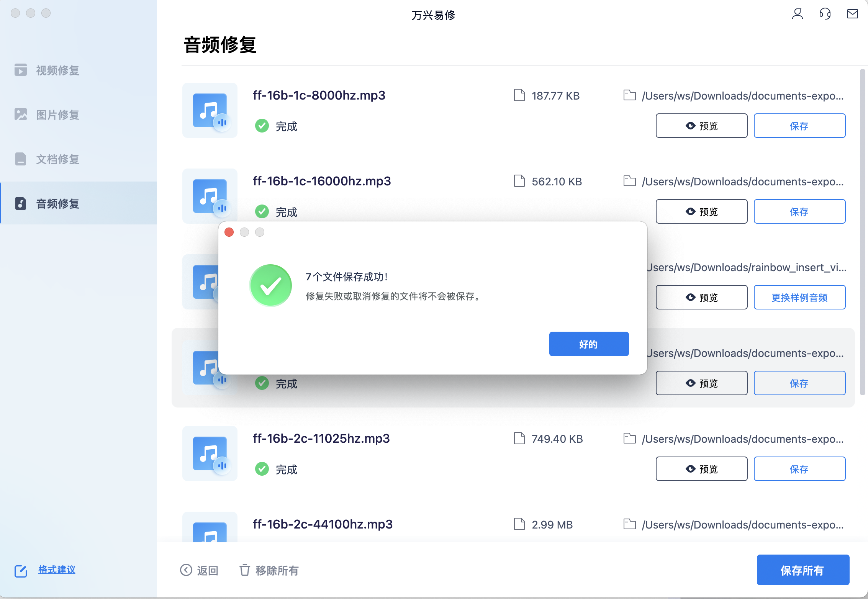Open feedback using the mail envelope icon
868x599 pixels.
click(x=852, y=14)
